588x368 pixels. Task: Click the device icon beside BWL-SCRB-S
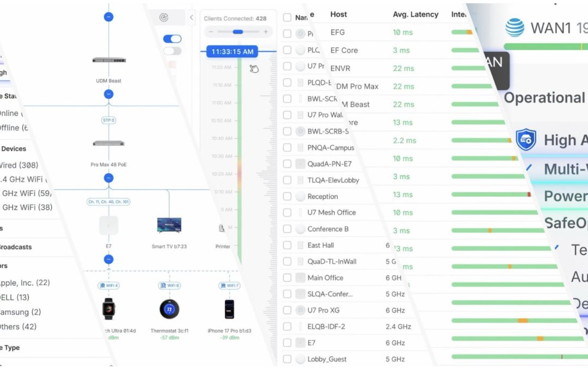tap(300, 131)
